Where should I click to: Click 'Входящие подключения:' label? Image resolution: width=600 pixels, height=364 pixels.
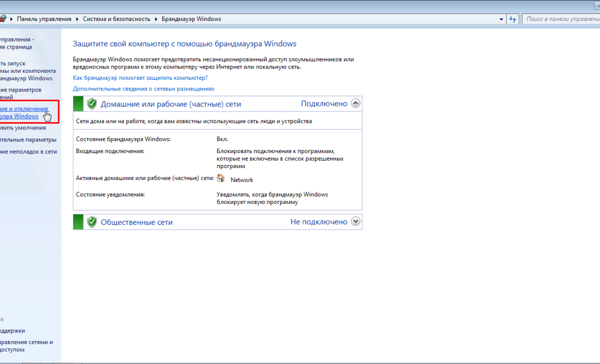click(x=110, y=151)
